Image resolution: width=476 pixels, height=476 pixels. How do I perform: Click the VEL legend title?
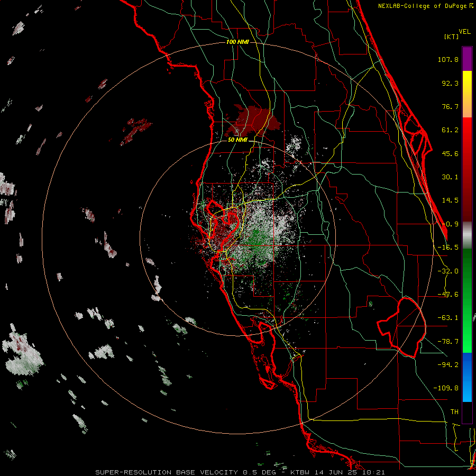click(x=465, y=32)
